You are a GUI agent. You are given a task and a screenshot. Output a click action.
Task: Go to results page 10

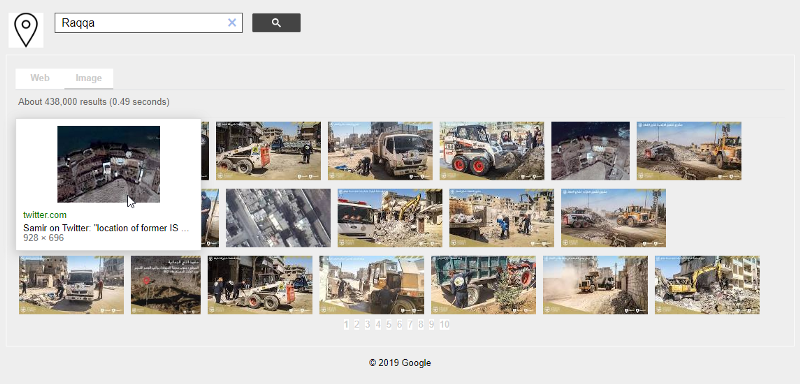pyautogui.click(x=444, y=324)
